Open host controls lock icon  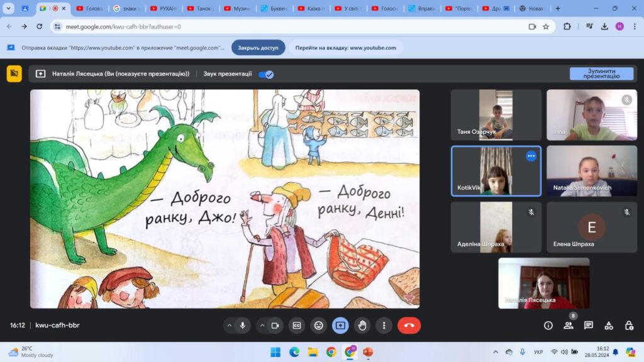tap(629, 326)
